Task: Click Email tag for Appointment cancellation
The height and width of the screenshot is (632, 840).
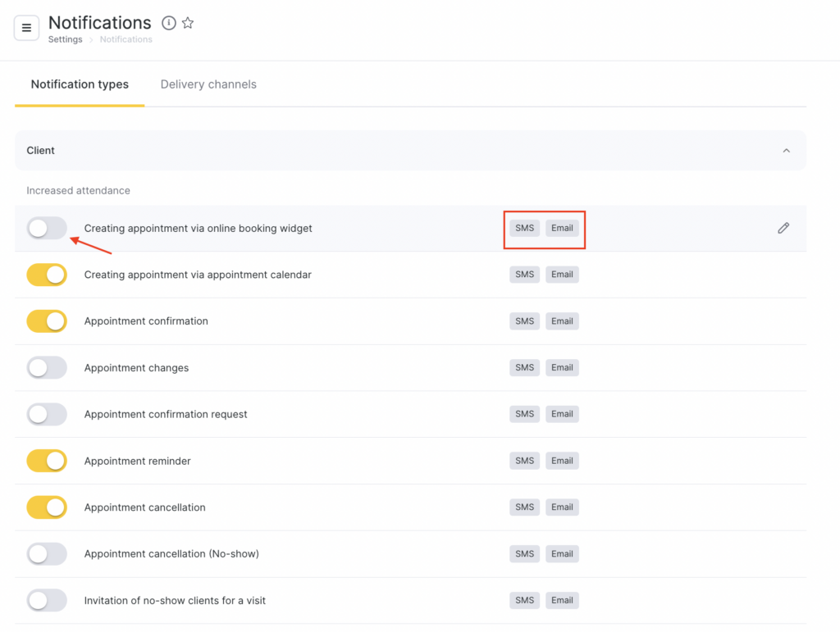Action: 562,507
